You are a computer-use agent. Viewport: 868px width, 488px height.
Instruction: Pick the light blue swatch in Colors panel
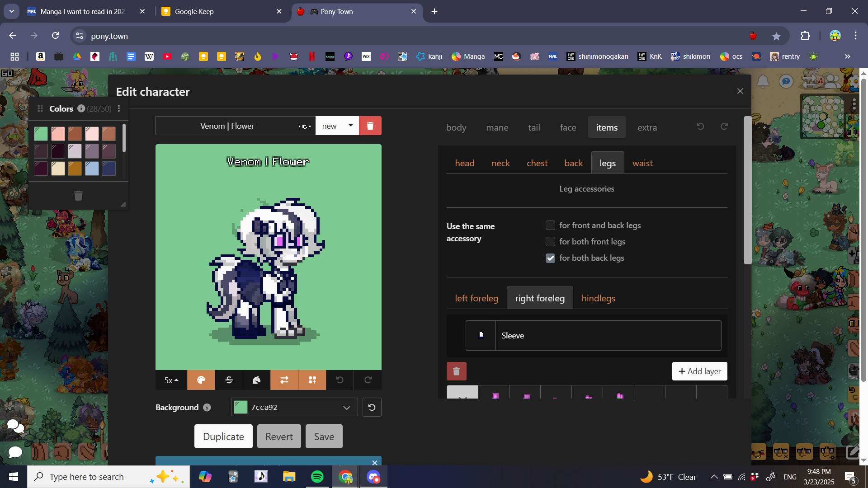coord(92,169)
